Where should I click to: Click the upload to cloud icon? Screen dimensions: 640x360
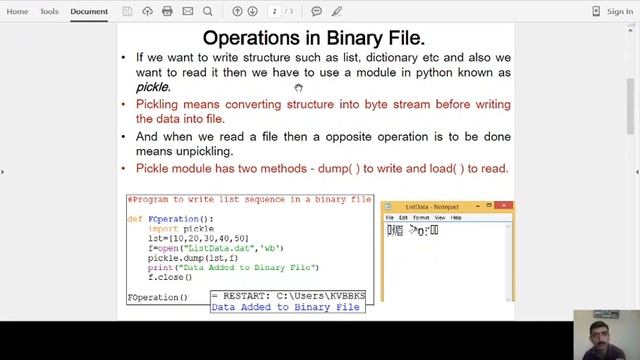(x=147, y=11)
